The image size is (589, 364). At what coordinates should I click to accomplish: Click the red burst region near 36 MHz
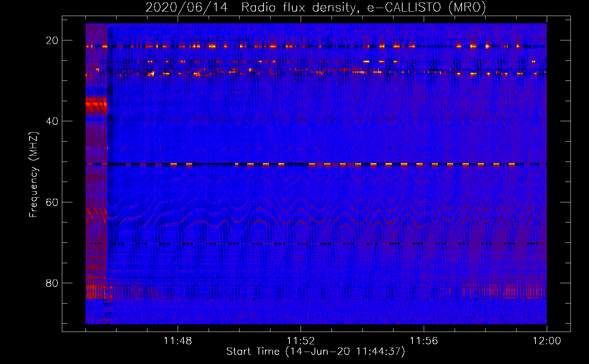(x=96, y=106)
